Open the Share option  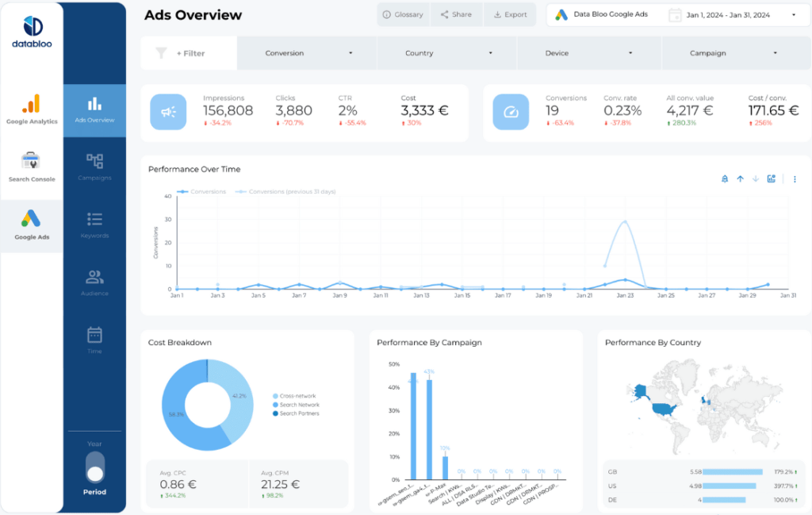(456, 14)
